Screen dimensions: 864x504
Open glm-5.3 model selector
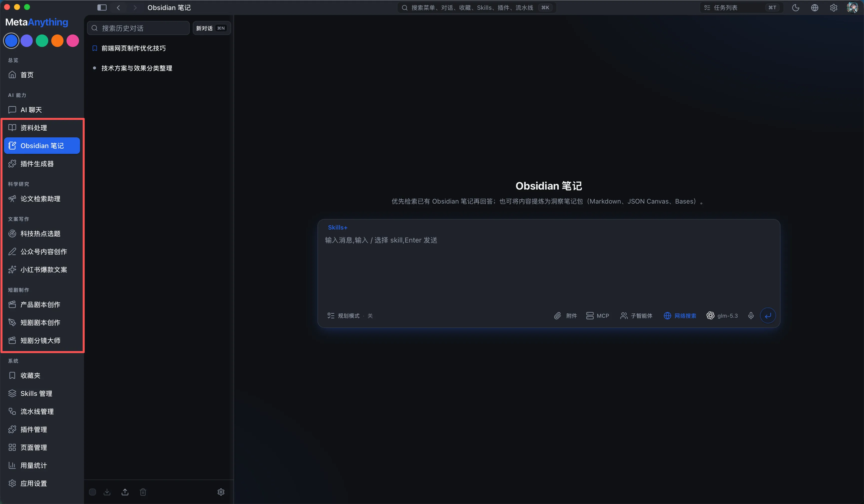[x=722, y=315]
